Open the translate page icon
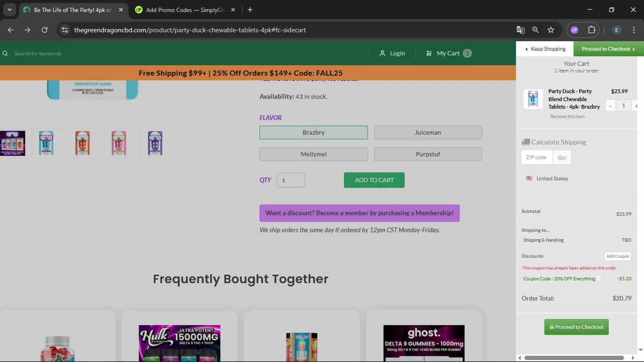 tap(520, 30)
